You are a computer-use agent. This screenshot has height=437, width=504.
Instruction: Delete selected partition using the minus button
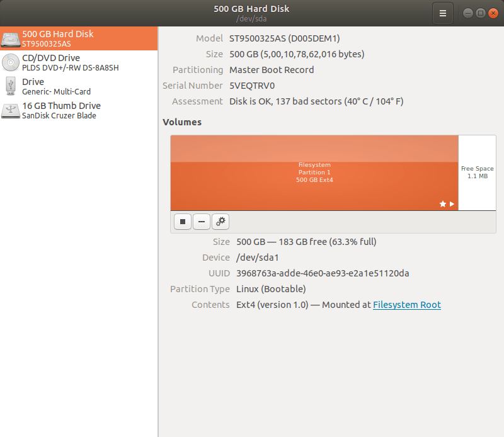pyautogui.click(x=202, y=222)
